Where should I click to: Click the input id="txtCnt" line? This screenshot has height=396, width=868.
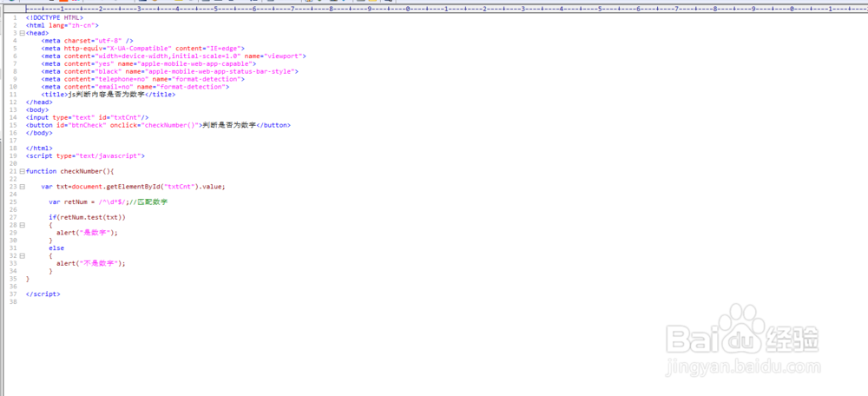(x=87, y=117)
